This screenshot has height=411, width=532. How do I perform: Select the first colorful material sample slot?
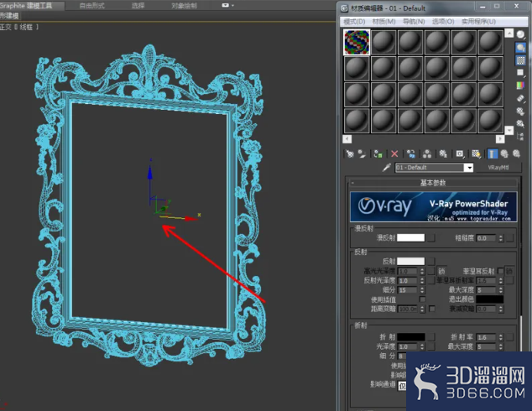(357, 43)
